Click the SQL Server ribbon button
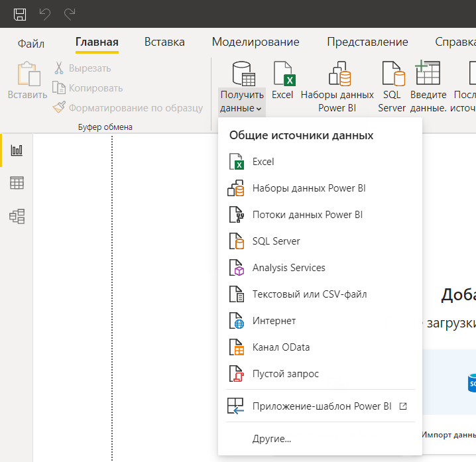The height and width of the screenshot is (462, 476). pos(392,87)
